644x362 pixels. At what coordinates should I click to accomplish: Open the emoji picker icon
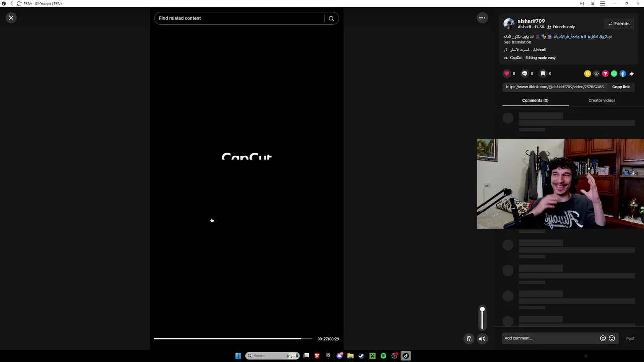612,338
